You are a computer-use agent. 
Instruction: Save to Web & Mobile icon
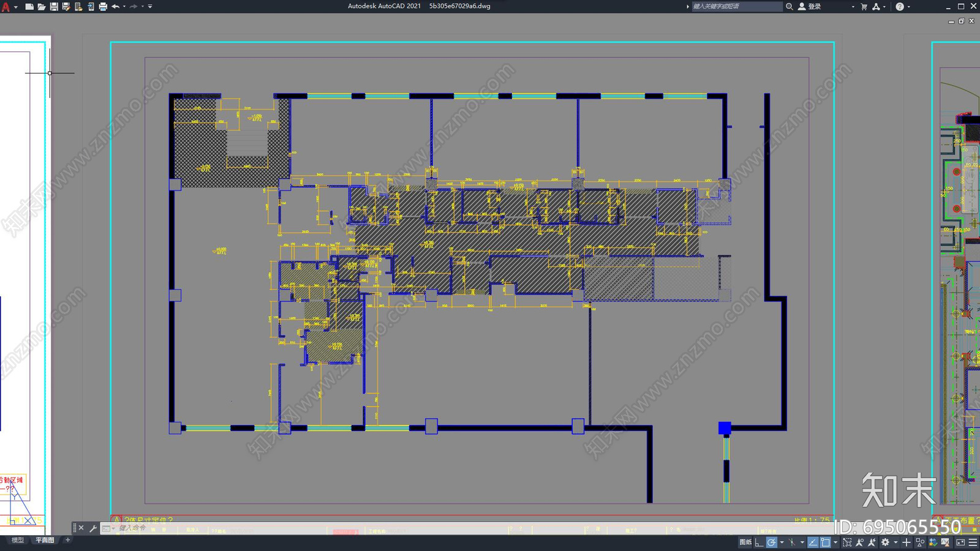(90, 6)
